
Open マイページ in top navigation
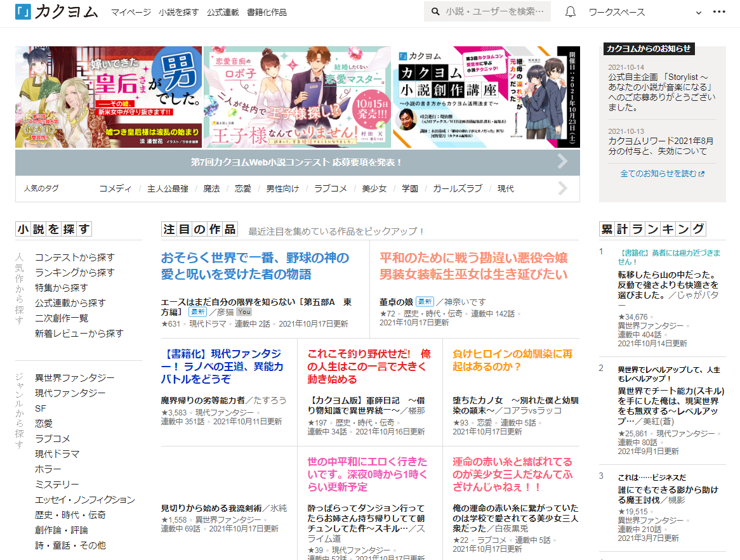coord(131,12)
